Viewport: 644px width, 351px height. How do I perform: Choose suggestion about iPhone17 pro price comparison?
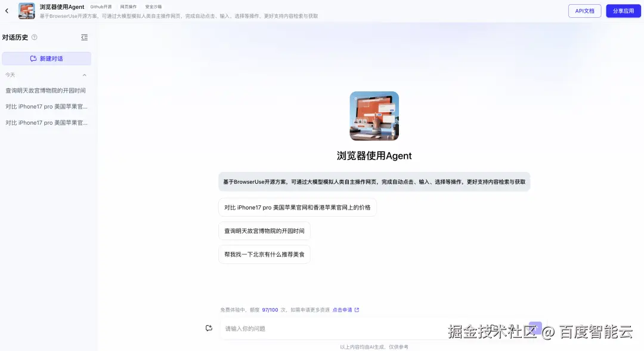[x=298, y=208]
